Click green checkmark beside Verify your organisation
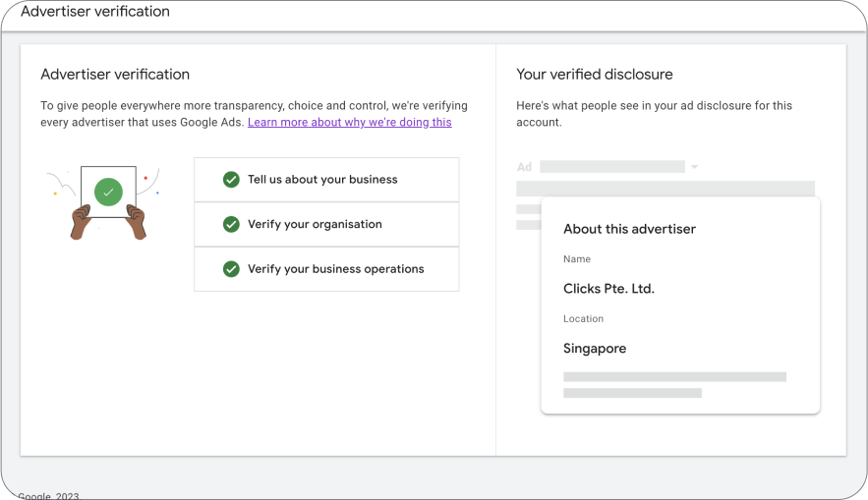 pyautogui.click(x=231, y=224)
